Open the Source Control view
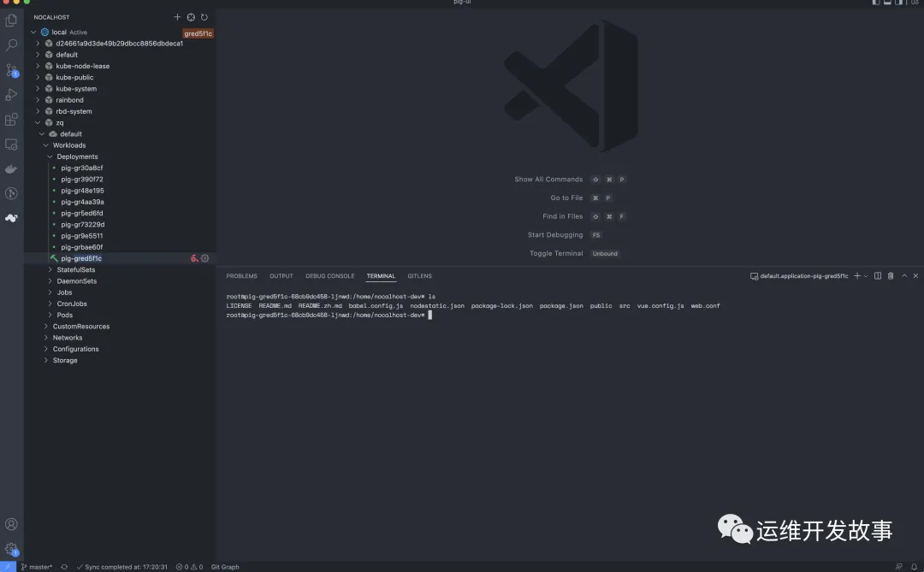 pos(11,70)
